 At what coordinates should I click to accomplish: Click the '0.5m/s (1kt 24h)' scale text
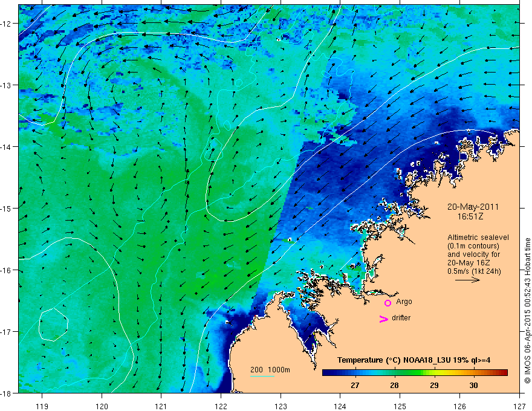474,271
